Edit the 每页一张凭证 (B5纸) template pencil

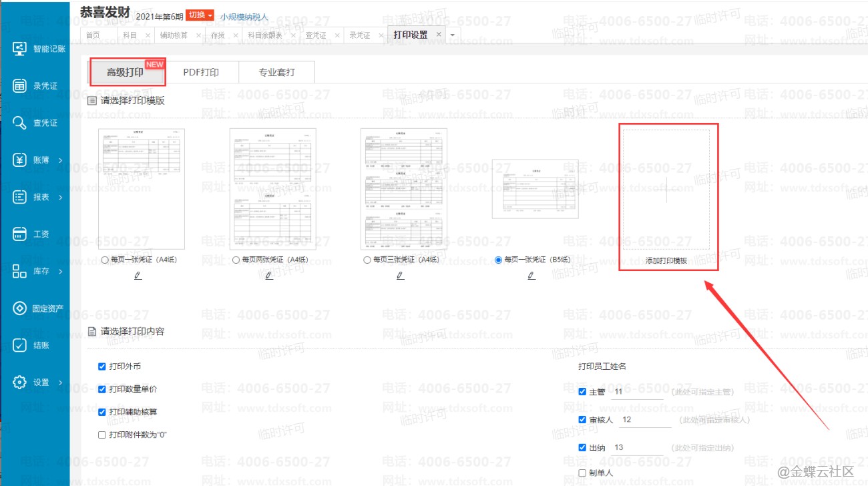(x=531, y=275)
